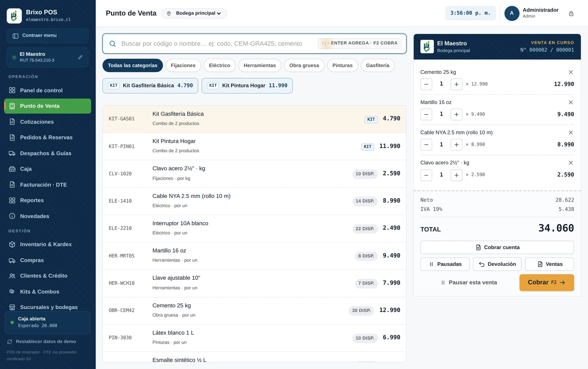Open the Caja section in the sidebar

pos(47,169)
